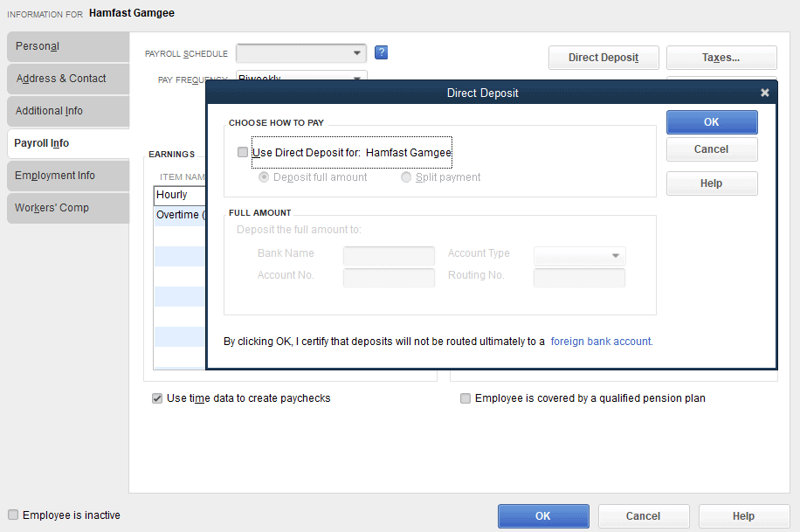800x532 pixels.
Task: Open the Address & Contact tab
Action: click(x=68, y=79)
